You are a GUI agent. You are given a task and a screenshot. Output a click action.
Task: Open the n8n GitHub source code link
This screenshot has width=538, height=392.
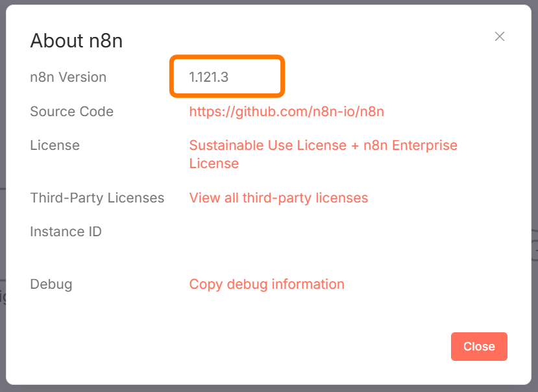click(x=286, y=112)
